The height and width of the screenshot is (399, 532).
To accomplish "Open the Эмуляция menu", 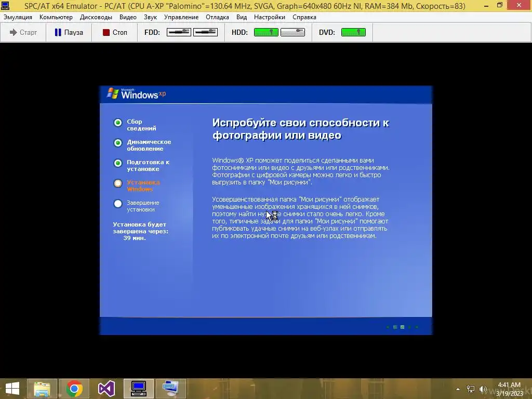I will tap(18, 17).
